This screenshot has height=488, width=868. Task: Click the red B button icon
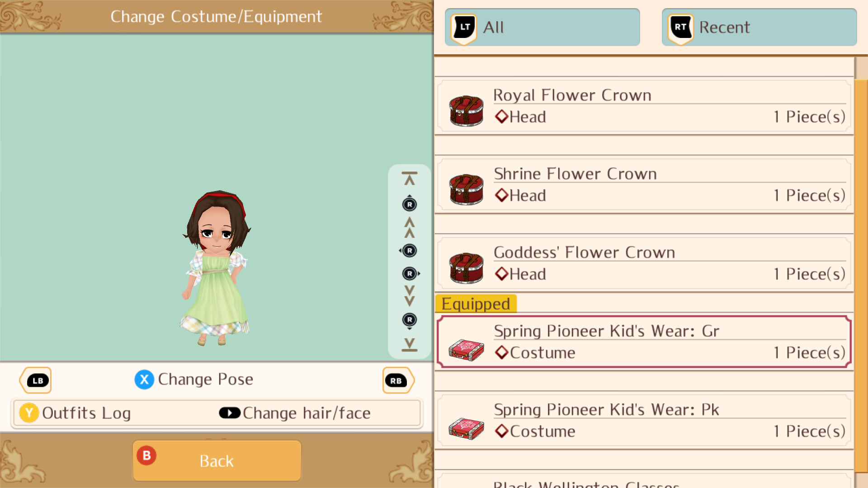[146, 455]
